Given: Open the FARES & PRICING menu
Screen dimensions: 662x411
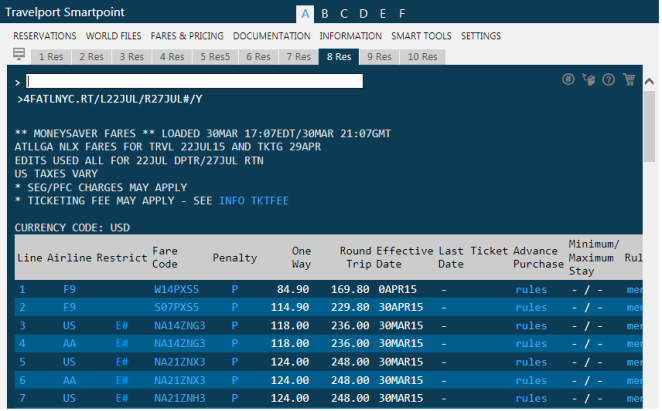Looking at the screenshot, I should (187, 36).
